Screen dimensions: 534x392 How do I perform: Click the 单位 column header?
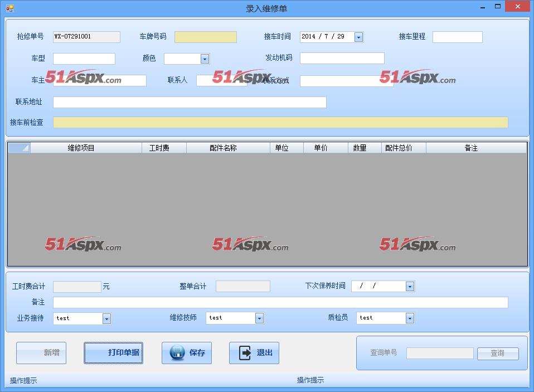287,148
